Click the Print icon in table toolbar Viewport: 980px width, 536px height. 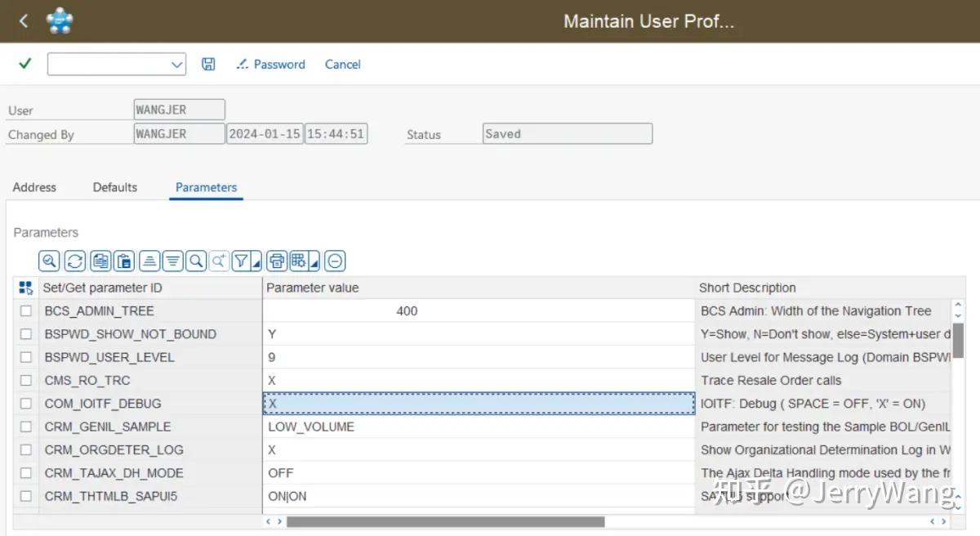277,261
